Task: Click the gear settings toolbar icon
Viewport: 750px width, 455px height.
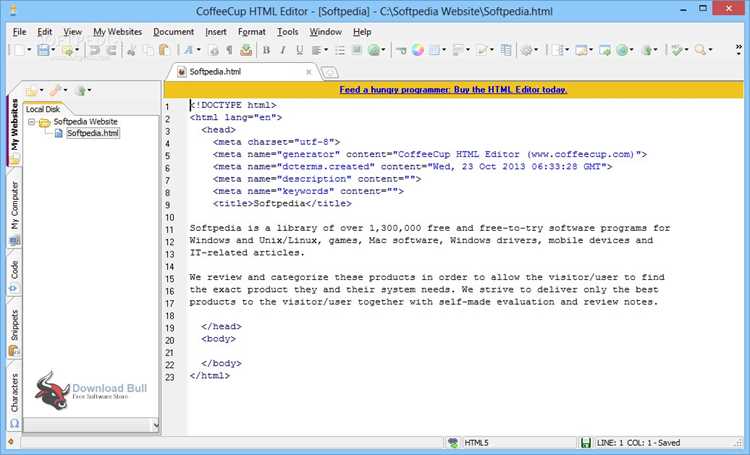Action: pyautogui.click(x=526, y=50)
